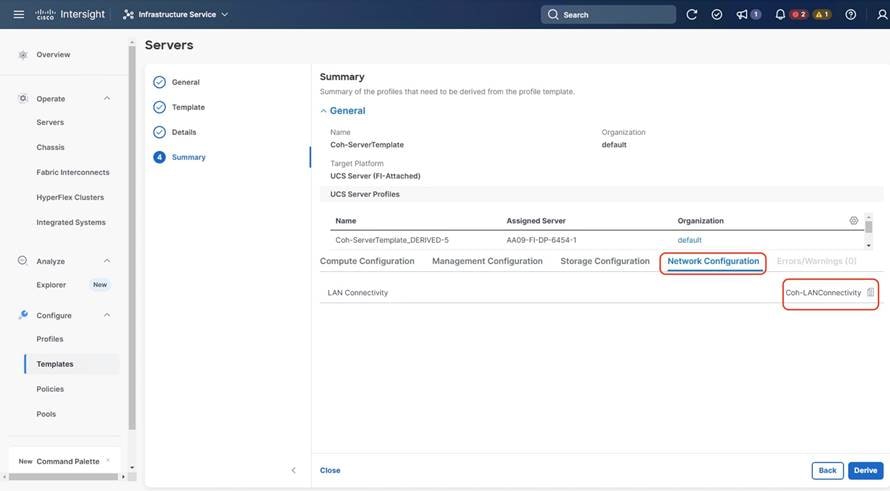Click the yellow warning alarms badge
The image size is (890, 491).
822,15
